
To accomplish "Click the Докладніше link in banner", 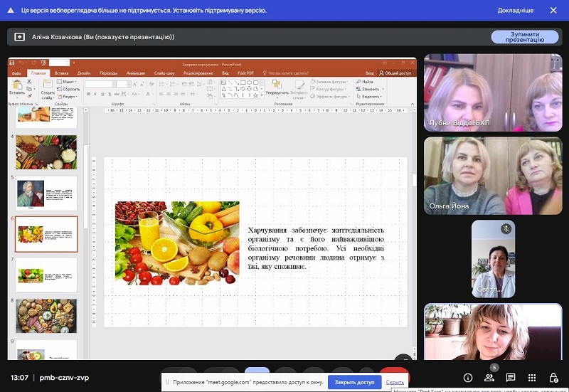I will coord(516,10).
